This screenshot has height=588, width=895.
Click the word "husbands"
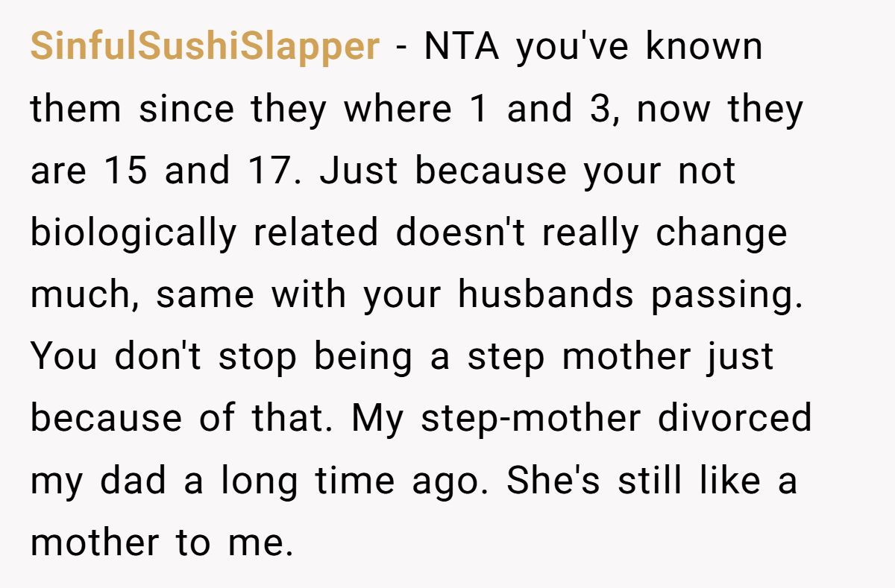pos(545,294)
